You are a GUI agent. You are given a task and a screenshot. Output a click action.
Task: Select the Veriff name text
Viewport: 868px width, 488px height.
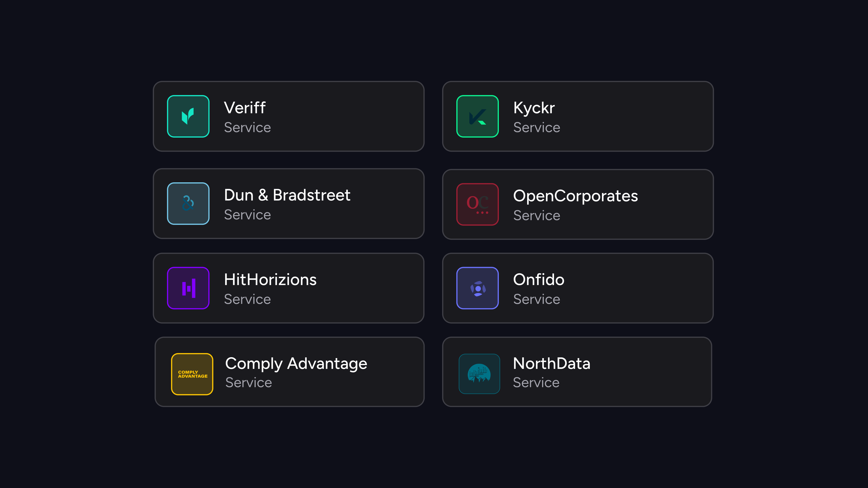pos(245,108)
